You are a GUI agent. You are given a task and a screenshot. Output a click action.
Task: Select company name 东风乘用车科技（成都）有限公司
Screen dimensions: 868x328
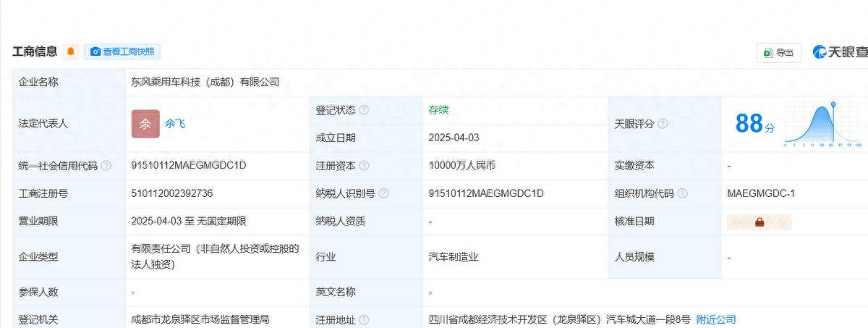[205, 82]
